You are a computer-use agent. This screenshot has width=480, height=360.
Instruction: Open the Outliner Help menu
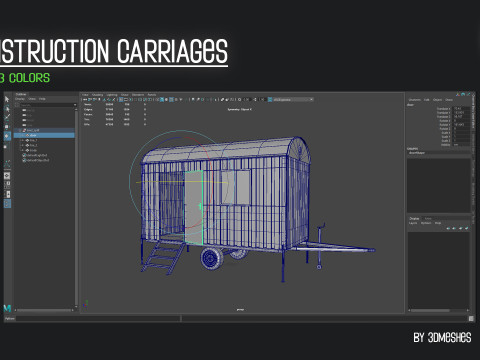tap(42, 99)
